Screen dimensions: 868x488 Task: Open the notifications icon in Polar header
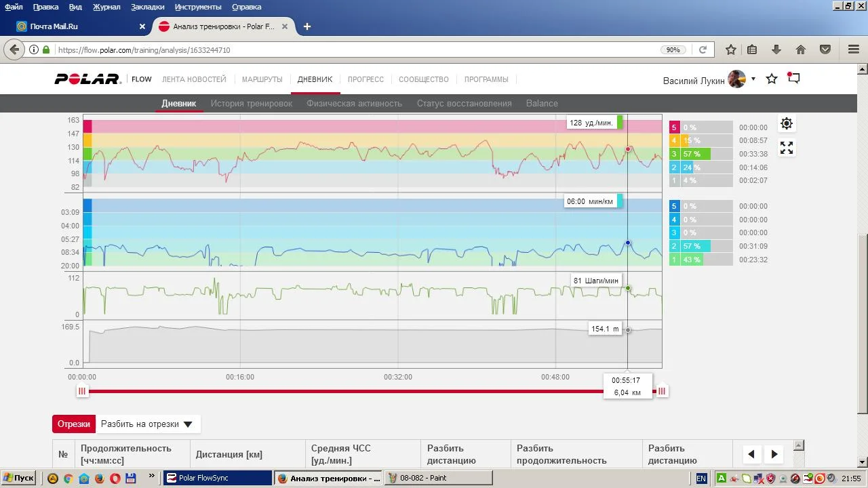[793, 79]
